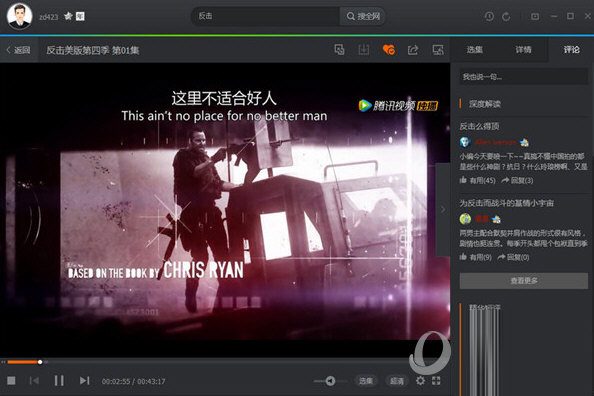
Task: Mark second review 有用(9)
Action: pyautogui.click(x=475, y=257)
